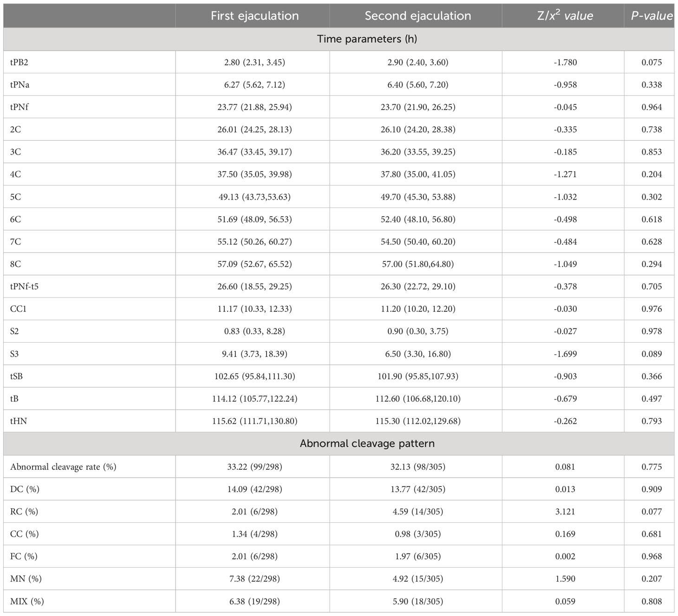Select the 'Abnormal cleavage pattern' section heading

click(x=367, y=444)
